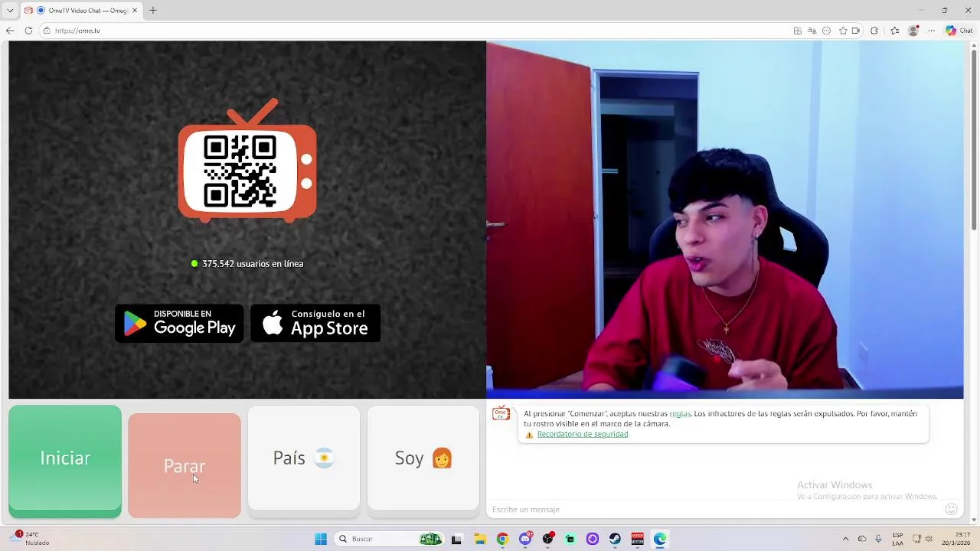This screenshot has height=551, width=980.
Task: Open OBS Studio from taskbar
Action: [x=547, y=539]
